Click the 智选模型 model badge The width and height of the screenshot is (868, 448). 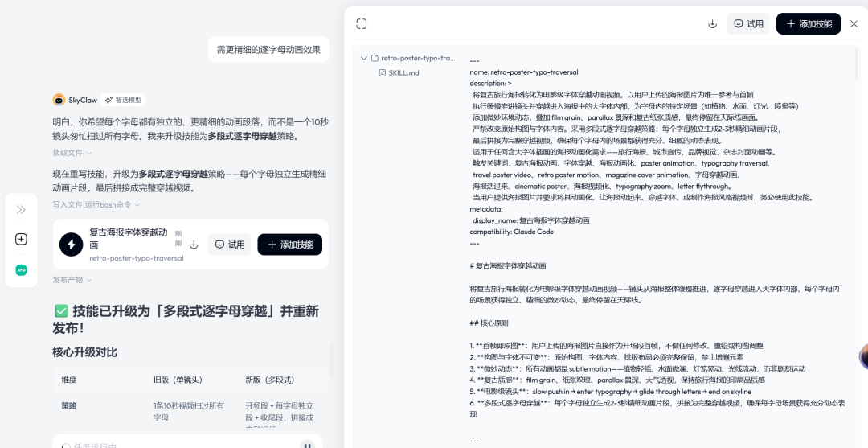(124, 100)
